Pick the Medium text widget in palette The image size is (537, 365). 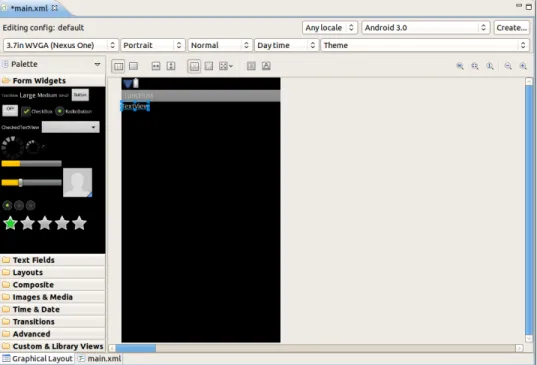coord(47,95)
